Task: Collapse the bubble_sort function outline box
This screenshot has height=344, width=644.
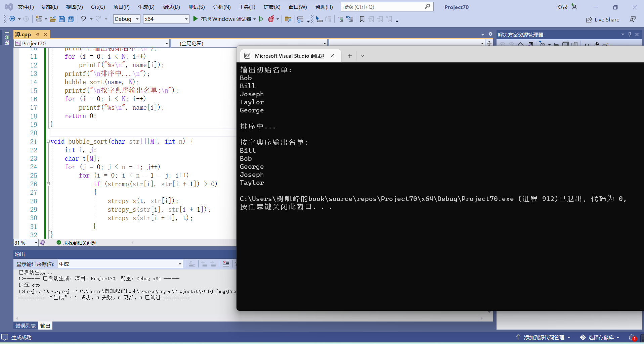Action: [x=48, y=141]
